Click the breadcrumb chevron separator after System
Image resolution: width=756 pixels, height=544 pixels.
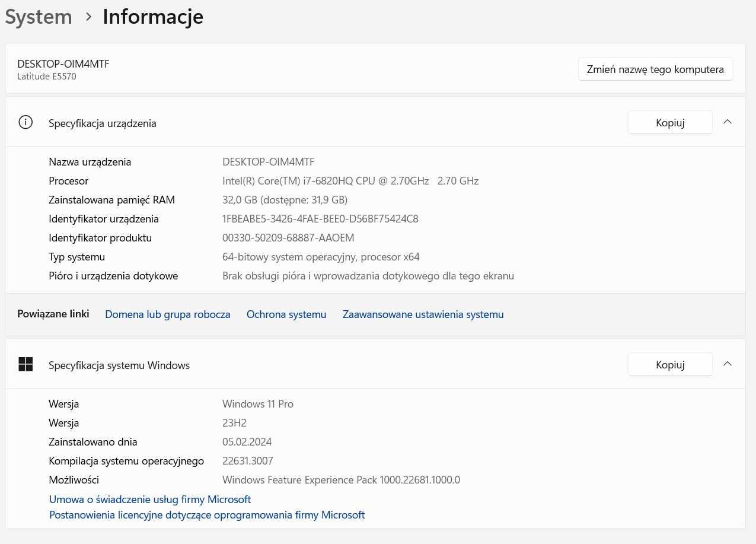pyautogui.click(x=88, y=17)
